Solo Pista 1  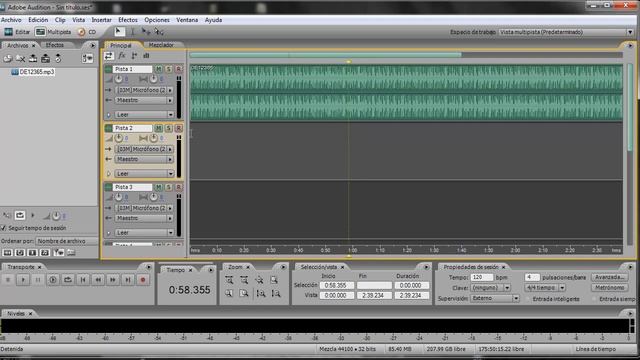[169, 69]
